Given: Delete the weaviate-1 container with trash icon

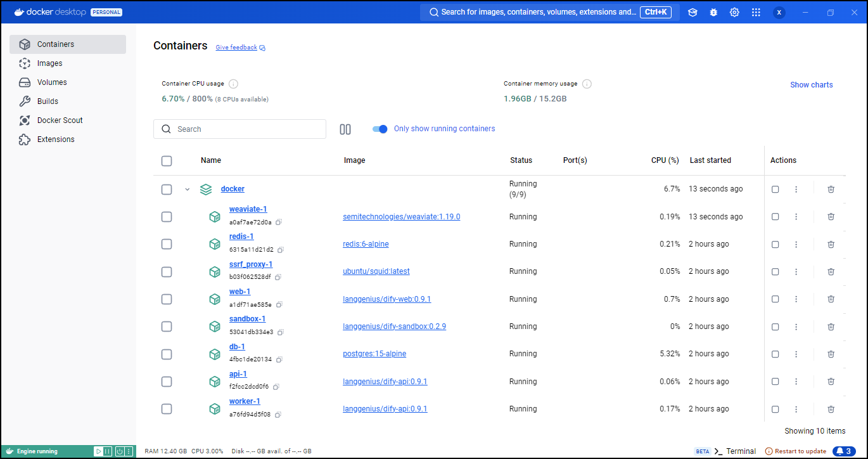Looking at the screenshot, I should coord(831,217).
